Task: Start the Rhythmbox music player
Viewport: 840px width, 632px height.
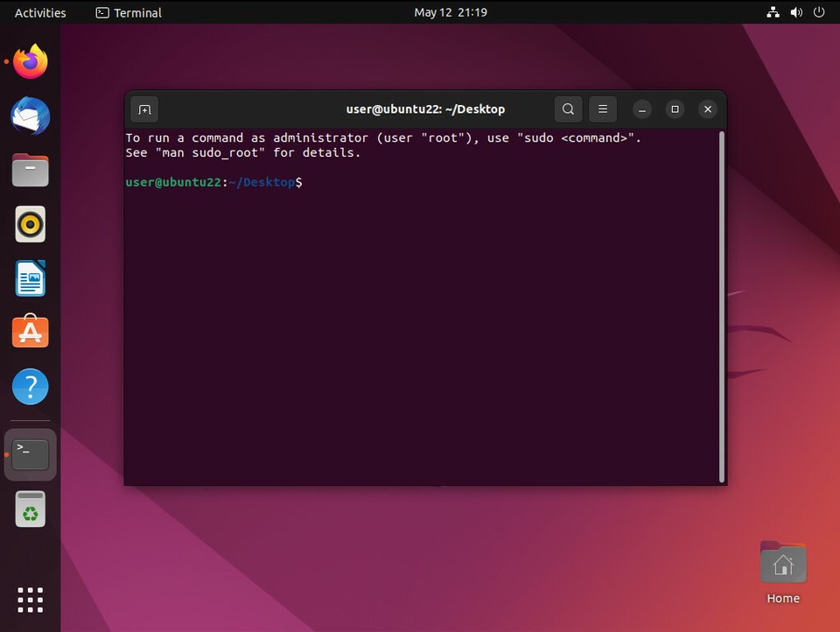Action: coord(30,224)
